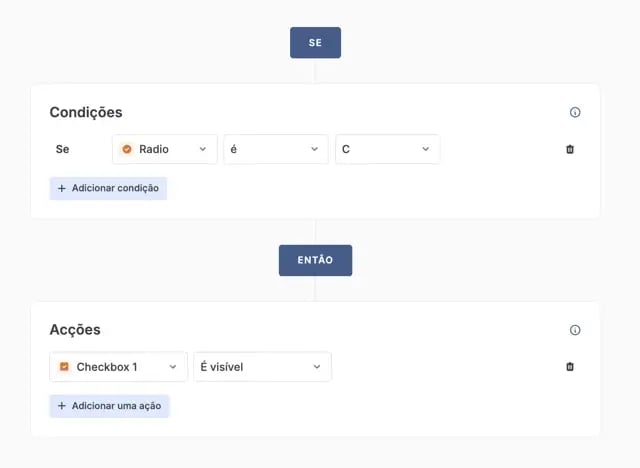640x468 pixels.
Task: Delete the Radio condition with trash icon
Action: [x=570, y=149]
